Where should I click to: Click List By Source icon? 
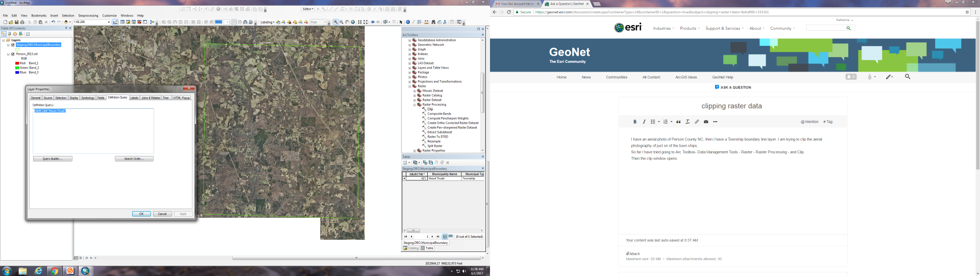click(x=9, y=34)
